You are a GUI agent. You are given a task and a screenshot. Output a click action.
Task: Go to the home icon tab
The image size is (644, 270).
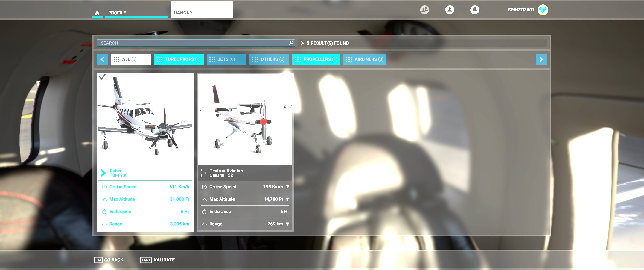coord(97,13)
